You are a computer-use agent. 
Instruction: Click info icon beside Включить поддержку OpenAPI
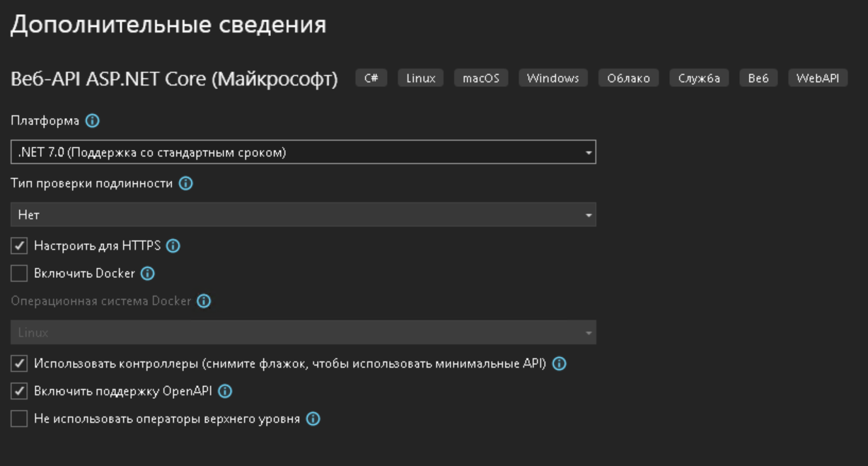tap(225, 391)
